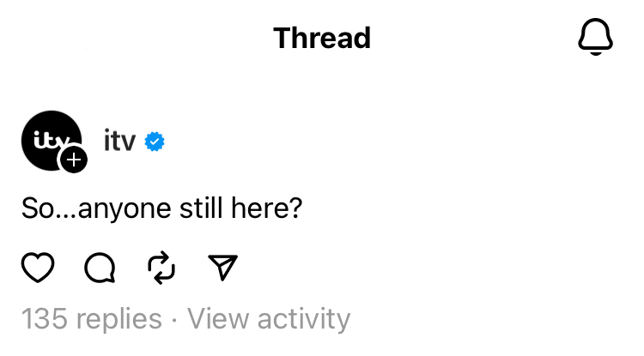Image resolution: width=644 pixels, height=356 pixels.
Task: View the 135 replies
Action: tap(92, 319)
